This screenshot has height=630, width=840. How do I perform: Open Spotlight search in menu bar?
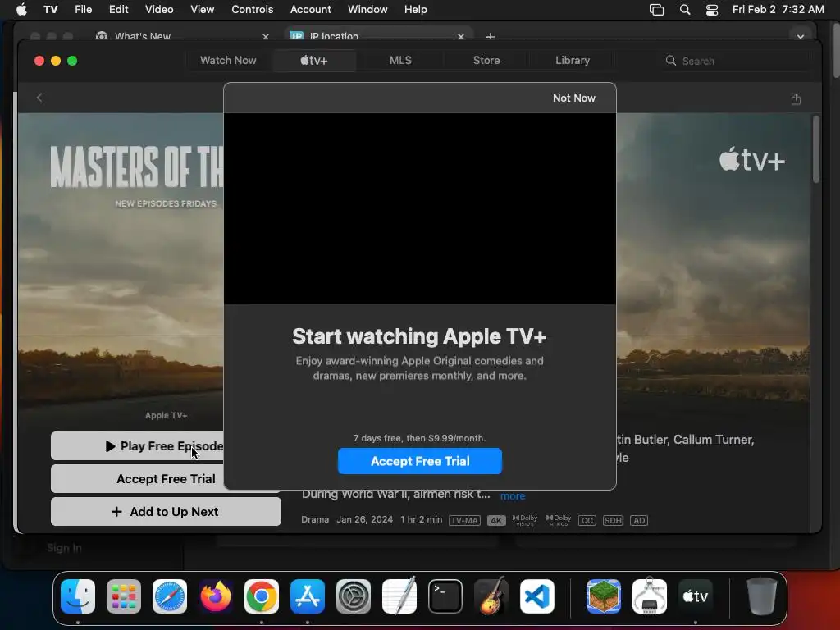pos(685,10)
